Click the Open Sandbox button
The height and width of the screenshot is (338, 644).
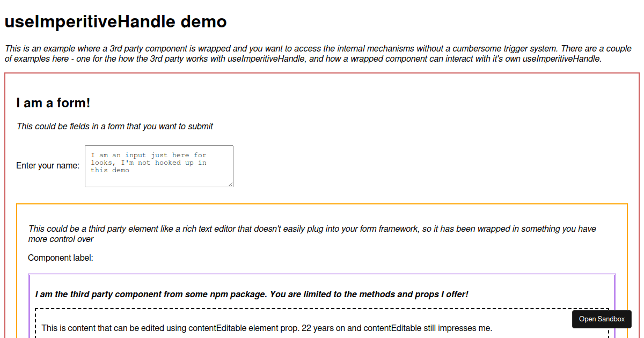pos(601,319)
